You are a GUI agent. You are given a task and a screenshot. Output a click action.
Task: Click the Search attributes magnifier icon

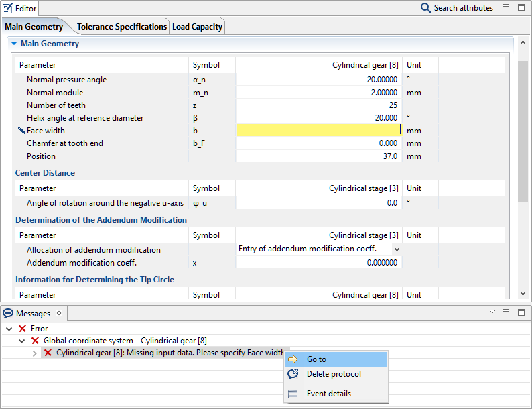point(425,8)
